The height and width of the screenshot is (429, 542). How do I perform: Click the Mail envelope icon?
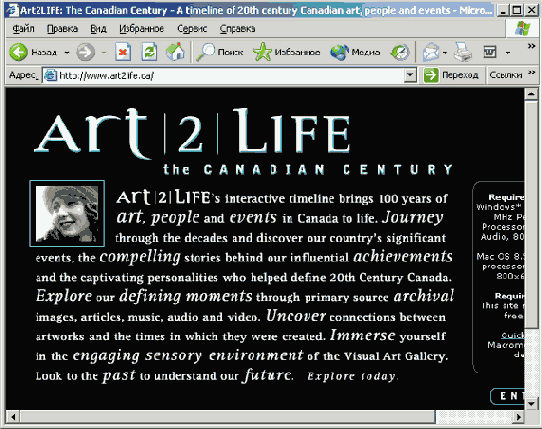(431, 52)
